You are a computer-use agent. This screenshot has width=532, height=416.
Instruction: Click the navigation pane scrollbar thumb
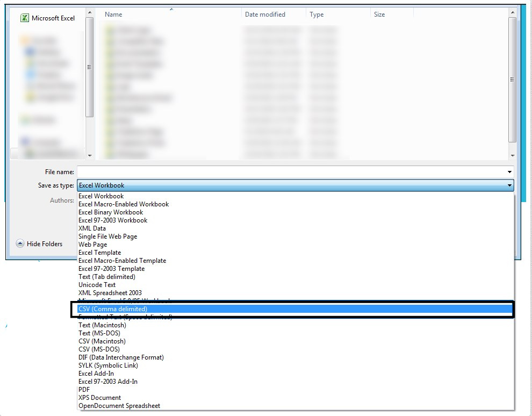(x=90, y=67)
